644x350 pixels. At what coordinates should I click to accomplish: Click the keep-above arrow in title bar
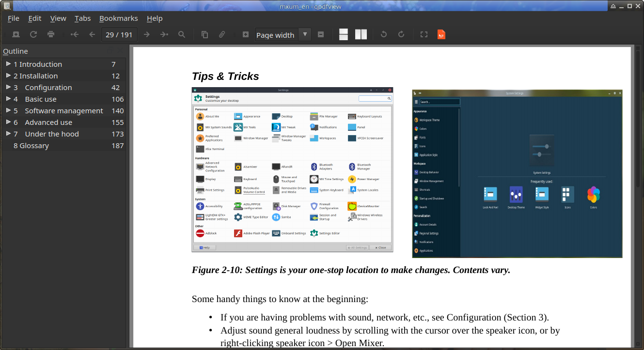click(x=613, y=6)
